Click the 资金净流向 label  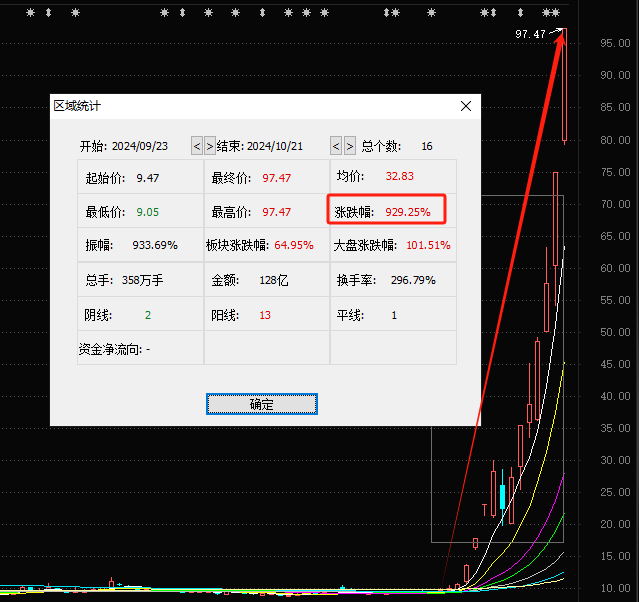pos(110,350)
